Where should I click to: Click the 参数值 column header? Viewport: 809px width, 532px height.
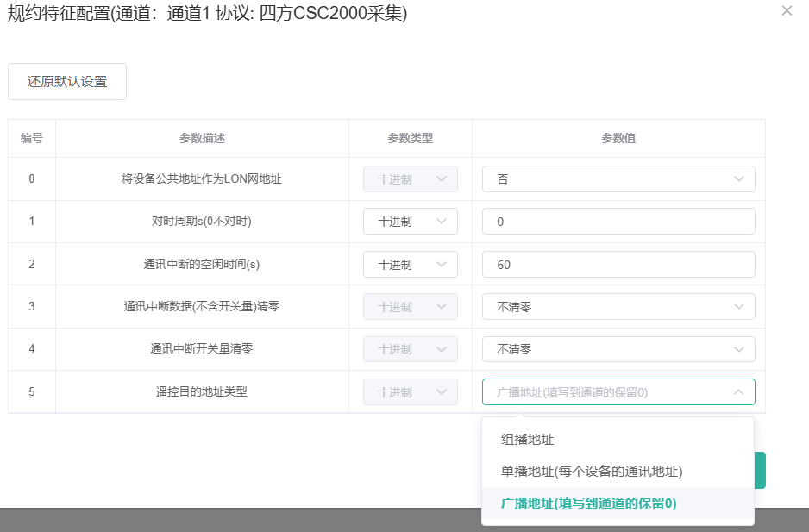click(x=618, y=138)
